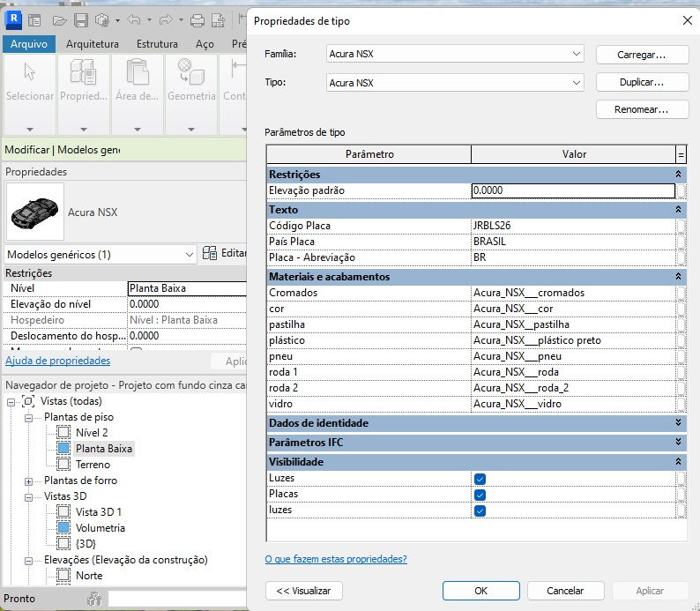700x611 pixels.
Task: Click the Área de transferência clipboard icon
Action: coord(137,72)
